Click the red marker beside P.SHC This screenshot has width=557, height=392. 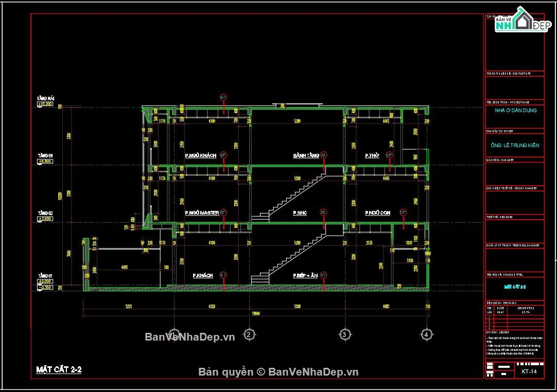pos(323,212)
